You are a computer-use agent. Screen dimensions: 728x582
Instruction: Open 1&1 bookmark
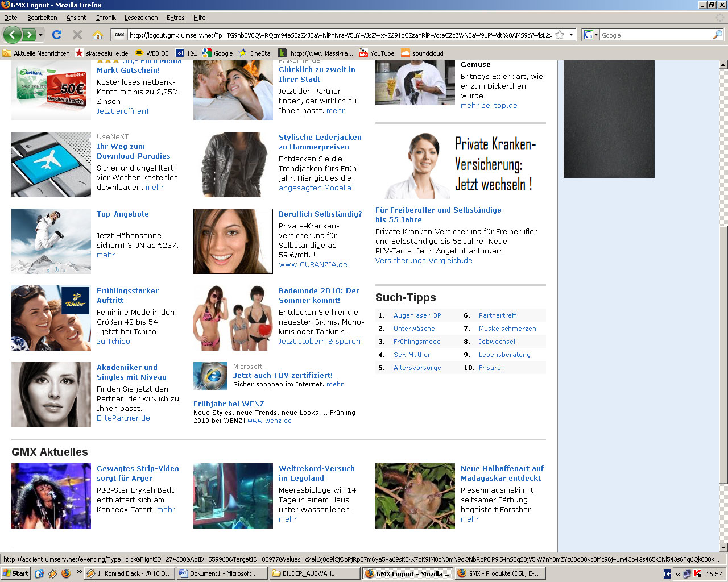187,53
